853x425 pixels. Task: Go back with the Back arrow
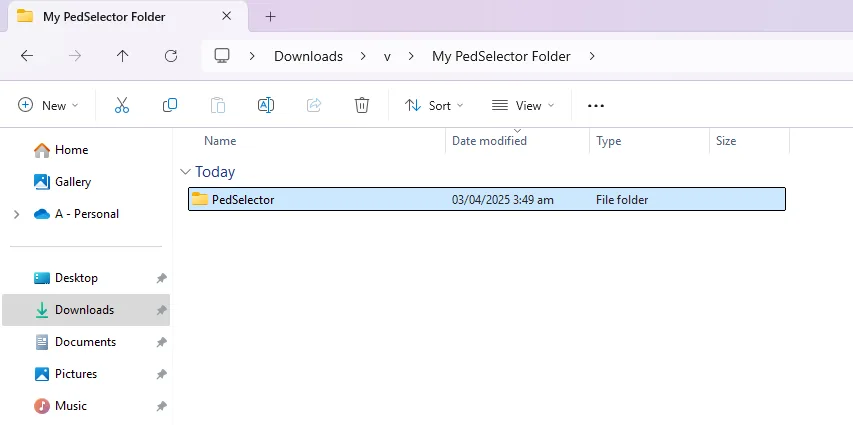27,56
